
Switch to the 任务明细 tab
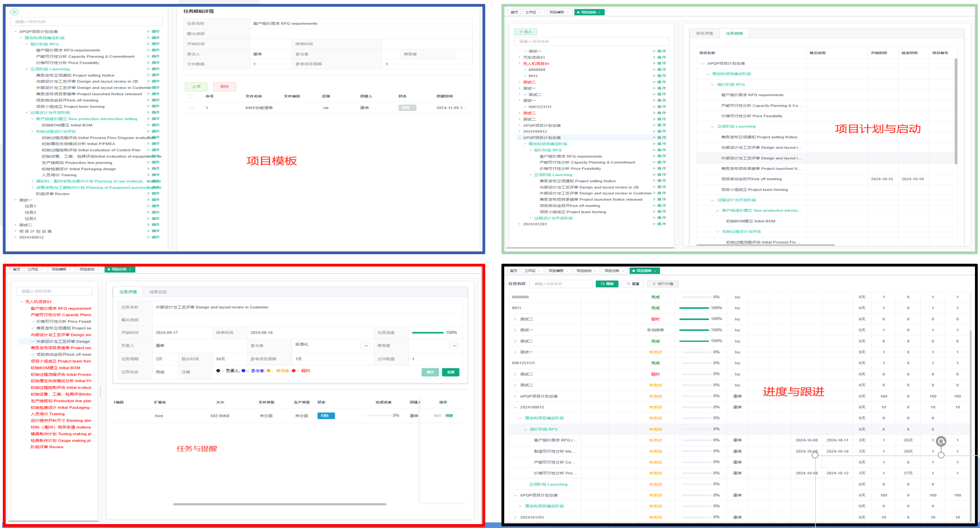tap(734, 34)
